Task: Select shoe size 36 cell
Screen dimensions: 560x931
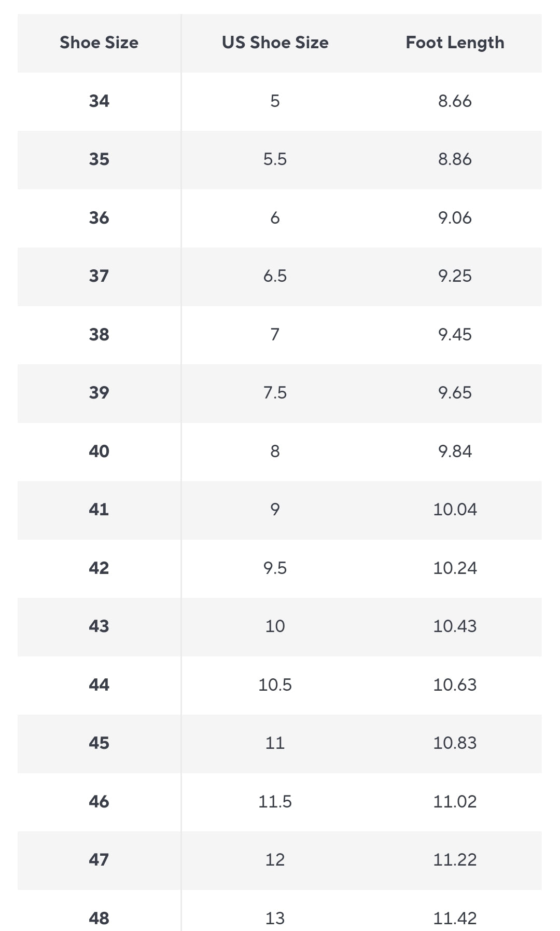Action: [x=99, y=217]
